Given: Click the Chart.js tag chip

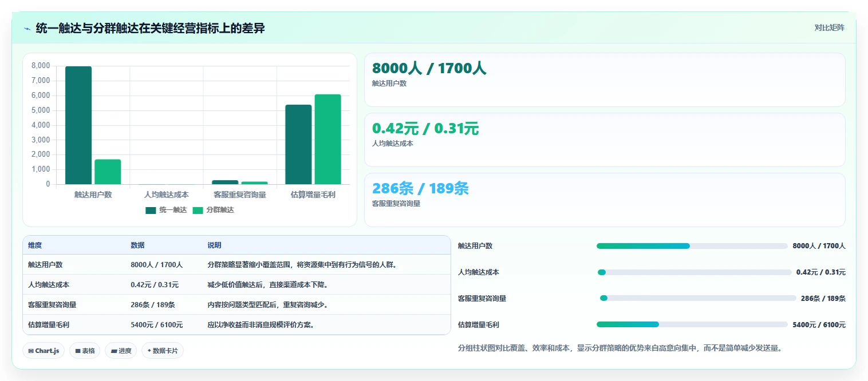Looking at the screenshot, I should click(x=44, y=351).
